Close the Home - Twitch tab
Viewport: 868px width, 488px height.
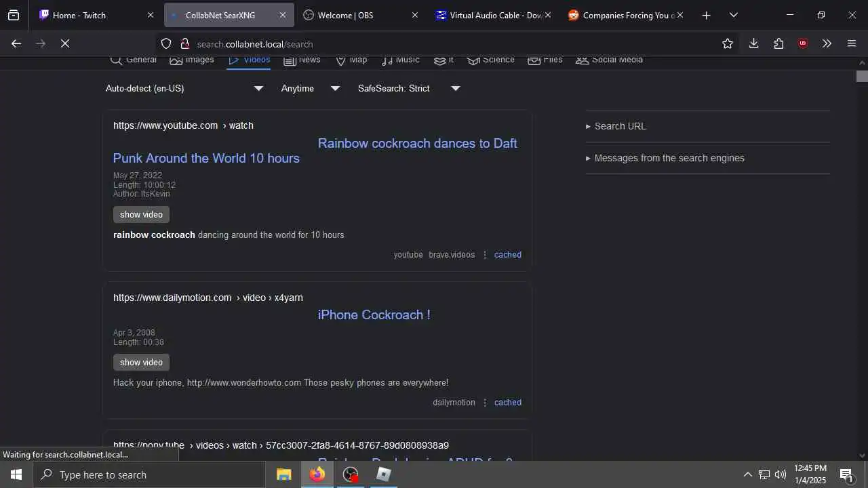tap(151, 15)
